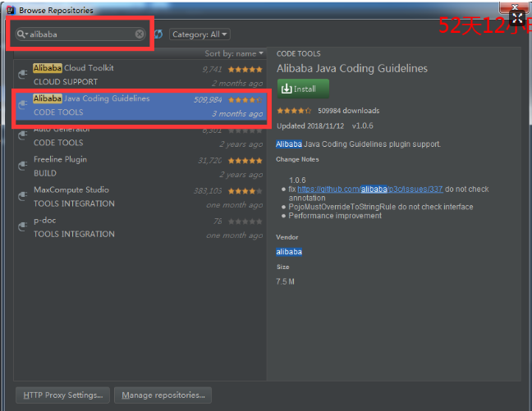The height and width of the screenshot is (411, 532).
Task: Clear the alibaba search field text
Action: click(x=140, y=34)
